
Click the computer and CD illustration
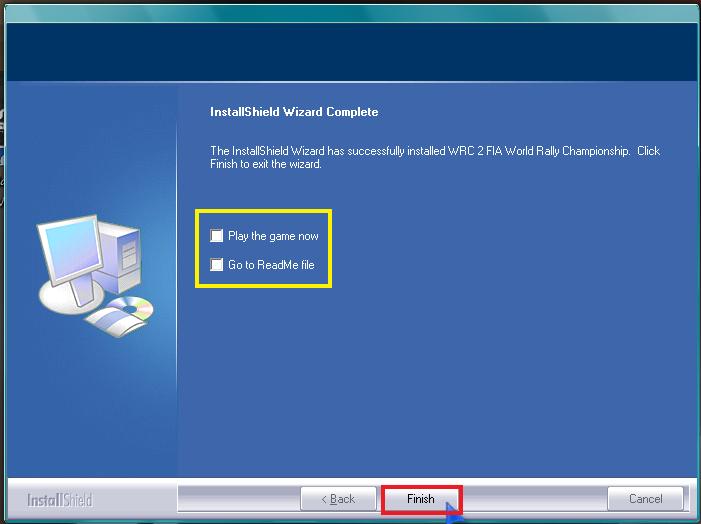[x=95, y=276]
